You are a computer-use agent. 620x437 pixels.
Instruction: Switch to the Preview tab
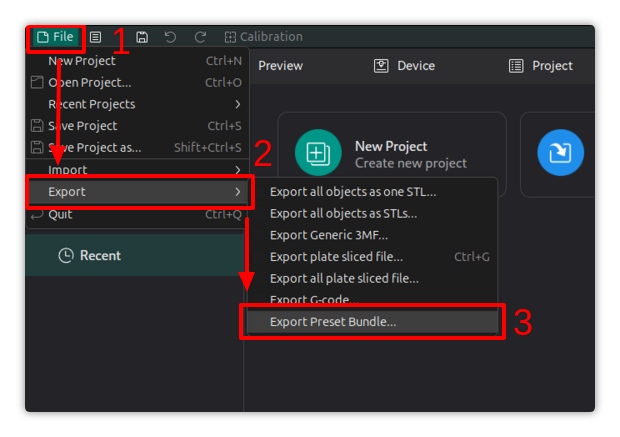point(281,66)
